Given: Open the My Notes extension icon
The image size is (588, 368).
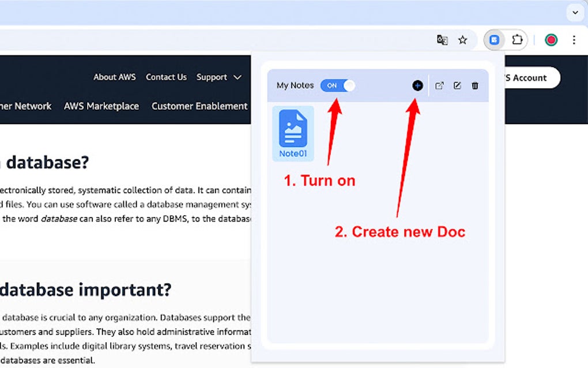Looking at the screenshot, I should tap(492, 40).
